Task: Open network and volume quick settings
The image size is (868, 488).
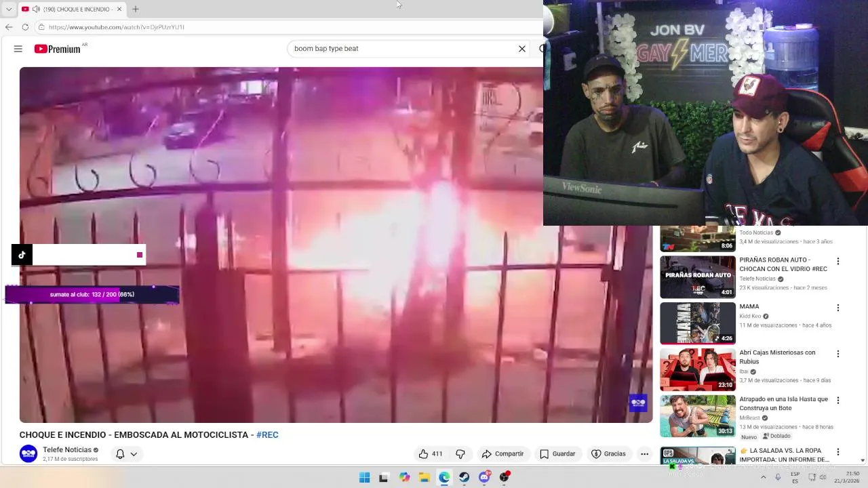Action: 816,477
